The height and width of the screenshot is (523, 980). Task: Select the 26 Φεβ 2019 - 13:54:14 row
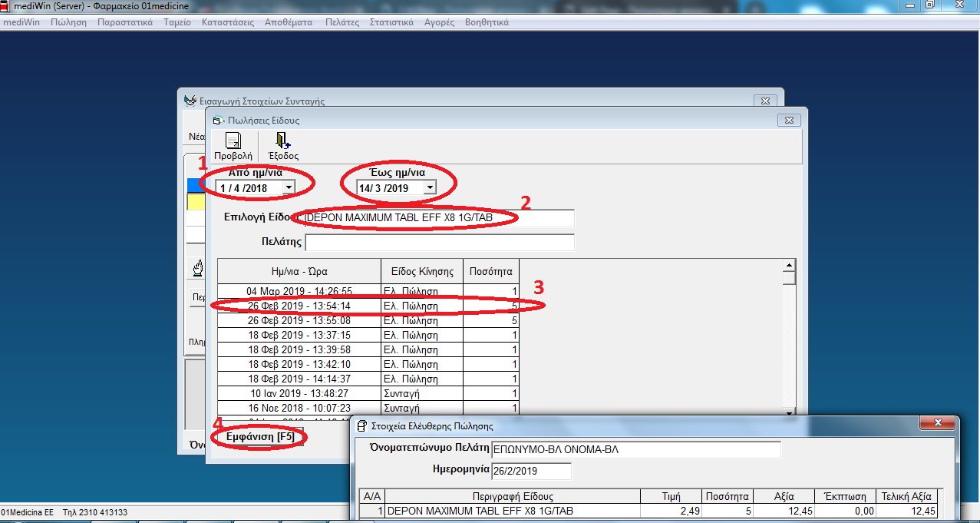point(368,306)
